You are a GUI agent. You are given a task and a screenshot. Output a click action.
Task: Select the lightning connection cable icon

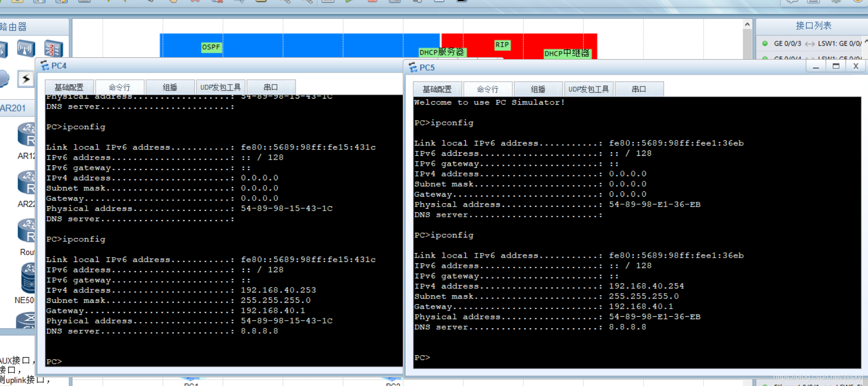coord(26,78)
